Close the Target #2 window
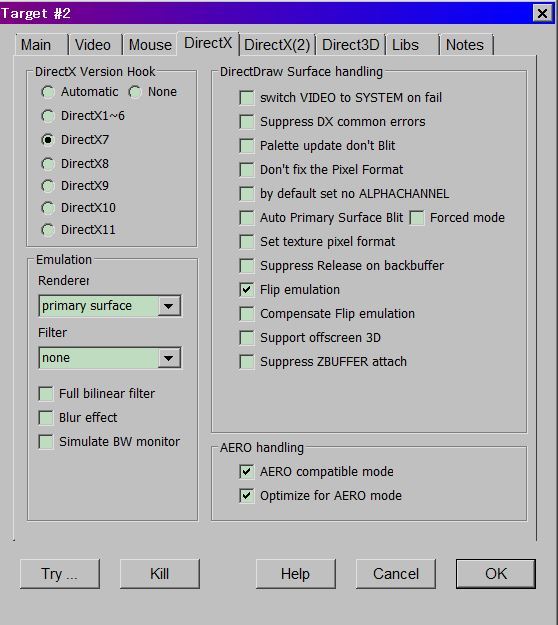 [542, 13]
